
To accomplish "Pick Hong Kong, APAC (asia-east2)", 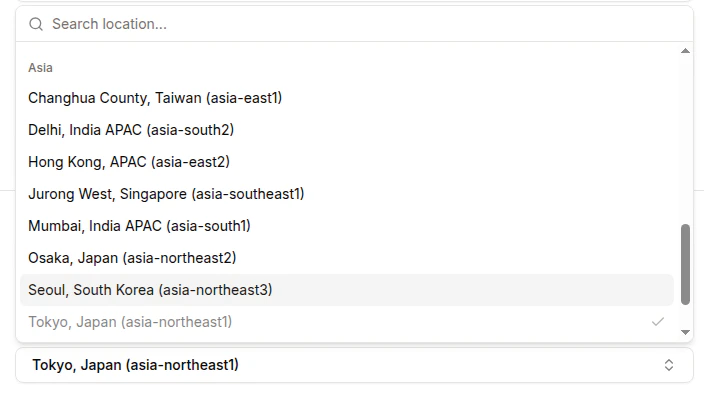I will (347, 162).
